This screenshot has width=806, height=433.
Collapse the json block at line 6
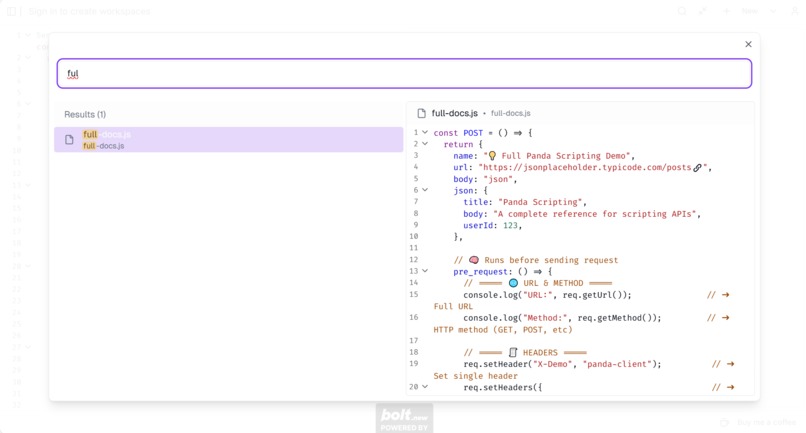pos(425,190)
